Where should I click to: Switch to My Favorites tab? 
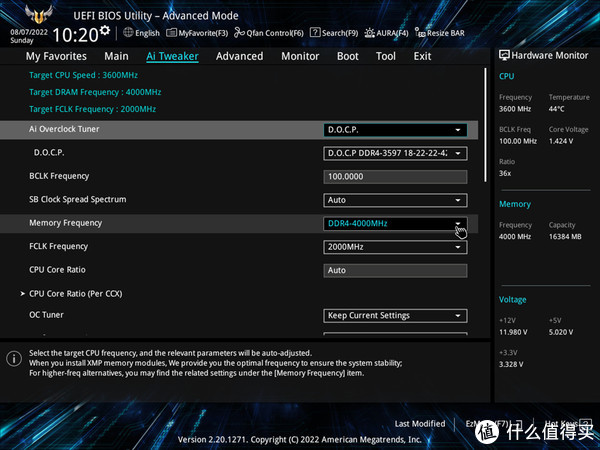56,56
